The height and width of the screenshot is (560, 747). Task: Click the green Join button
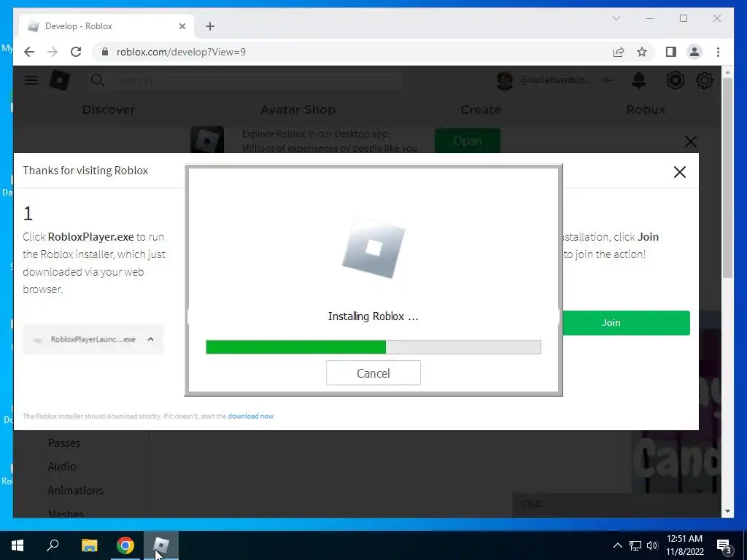(626, 323)
